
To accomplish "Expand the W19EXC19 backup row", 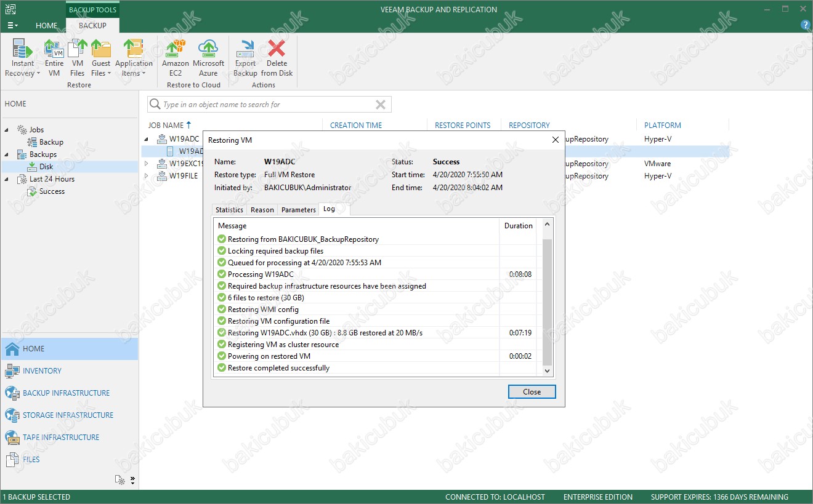I will pos(147,164).
